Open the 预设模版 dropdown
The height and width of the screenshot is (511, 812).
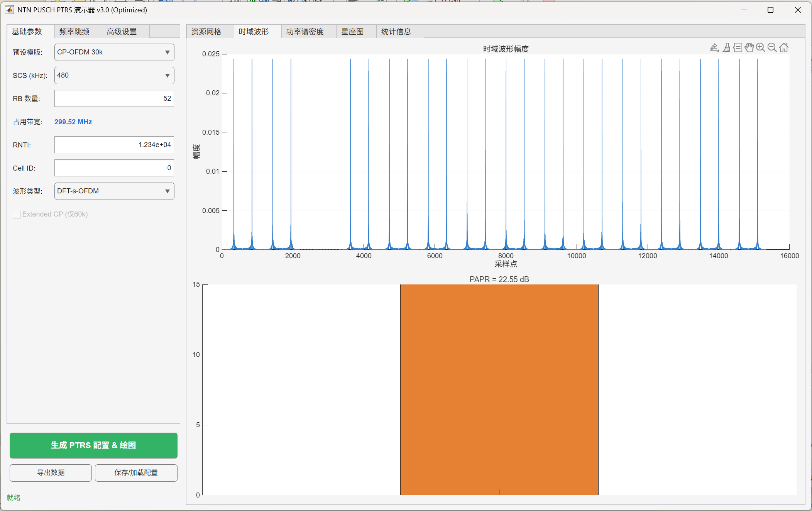pos(114,52)
